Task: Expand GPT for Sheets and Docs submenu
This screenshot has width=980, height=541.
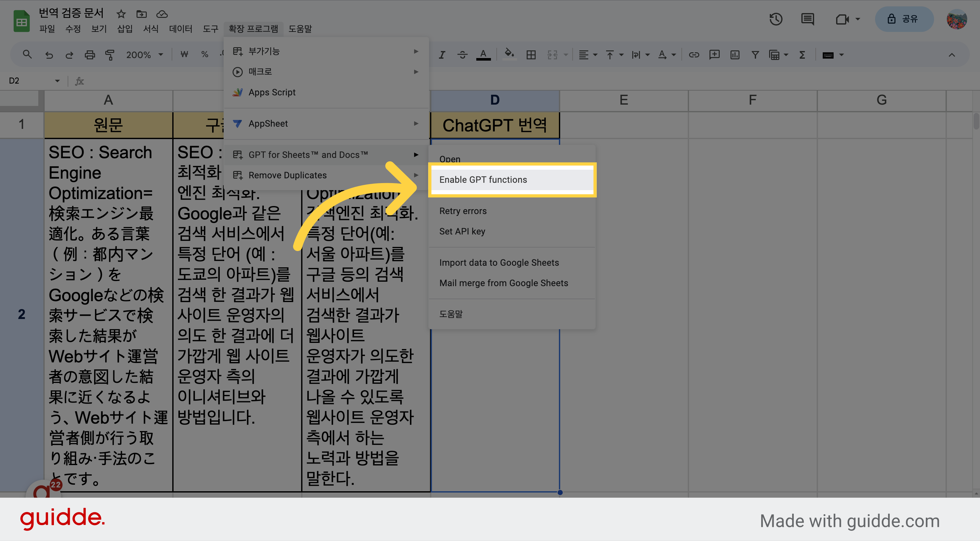Action: [x=326, y=154]
